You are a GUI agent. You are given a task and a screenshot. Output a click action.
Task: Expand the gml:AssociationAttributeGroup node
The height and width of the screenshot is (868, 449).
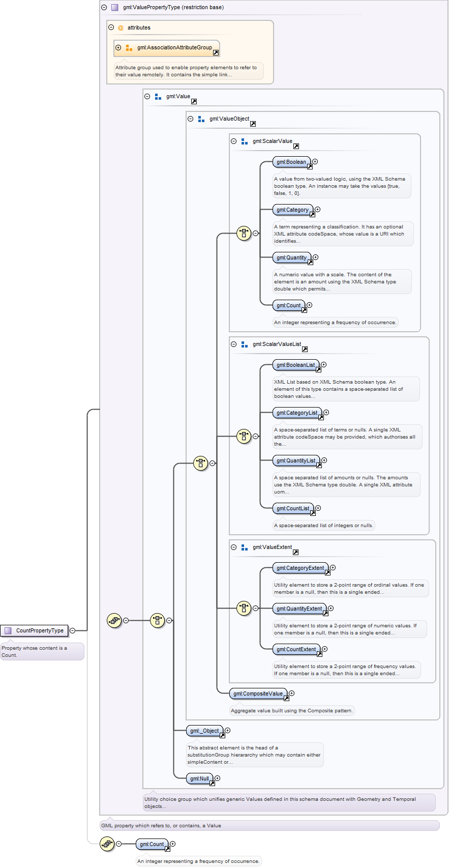118,48
